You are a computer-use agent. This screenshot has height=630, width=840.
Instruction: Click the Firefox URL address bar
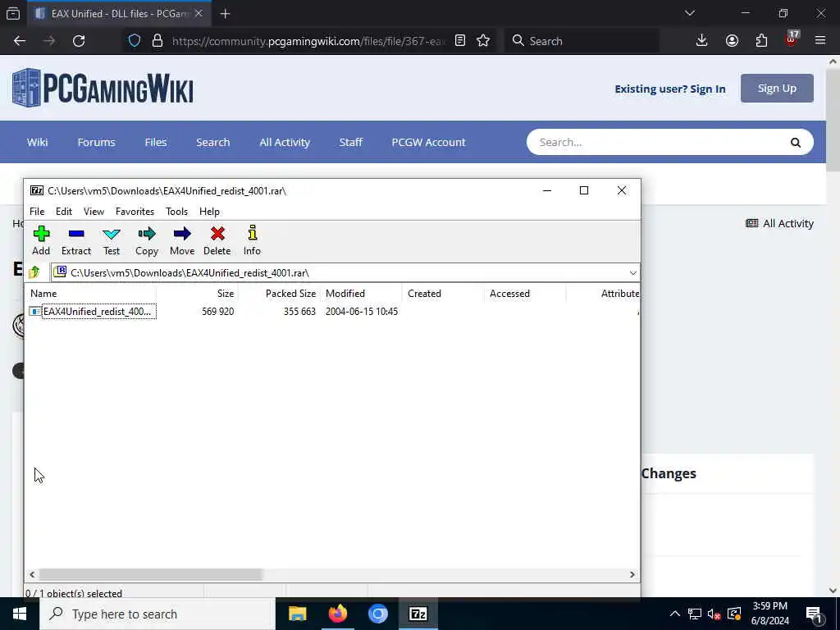point(308,41)
